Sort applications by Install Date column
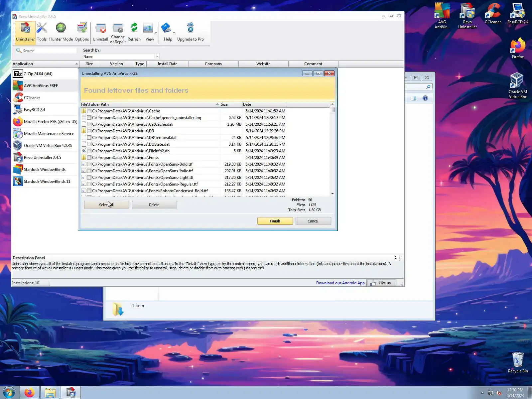 click(167, 64)
